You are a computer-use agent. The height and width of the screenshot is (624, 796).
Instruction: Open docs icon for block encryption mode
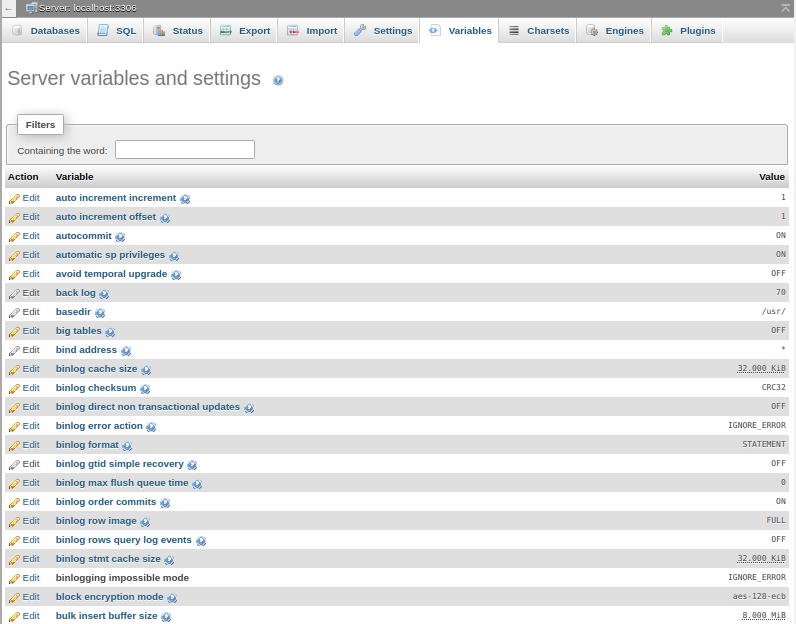pos(172,598)
